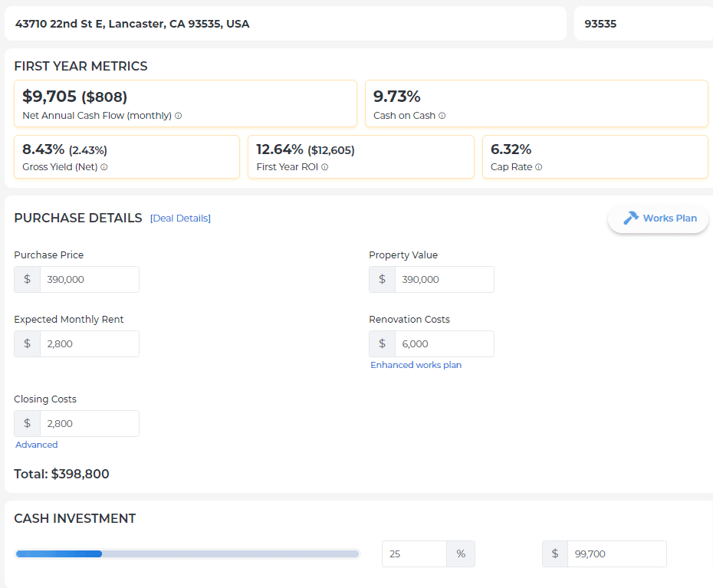Click the info icon next to First Year ROI
Screen dimensions: 713x588
[x=324, y=167]
